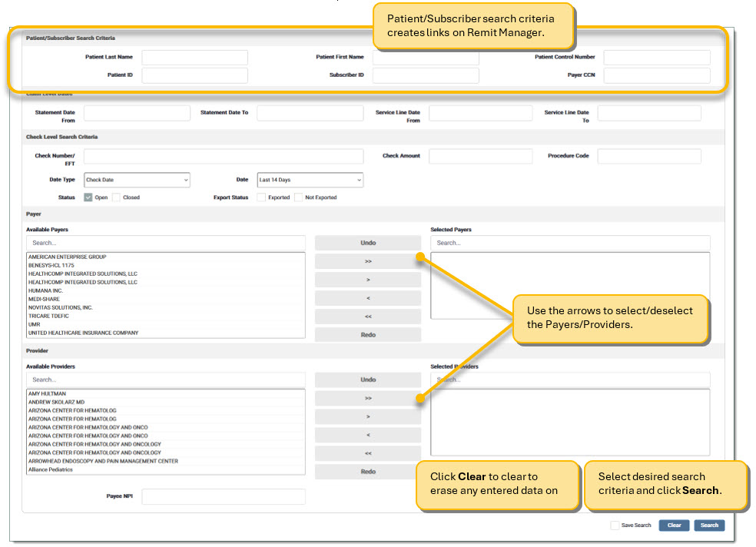The image size is (756, 547).
Task: Tick the Save Search checkbox
Action: tap(615, 525)
